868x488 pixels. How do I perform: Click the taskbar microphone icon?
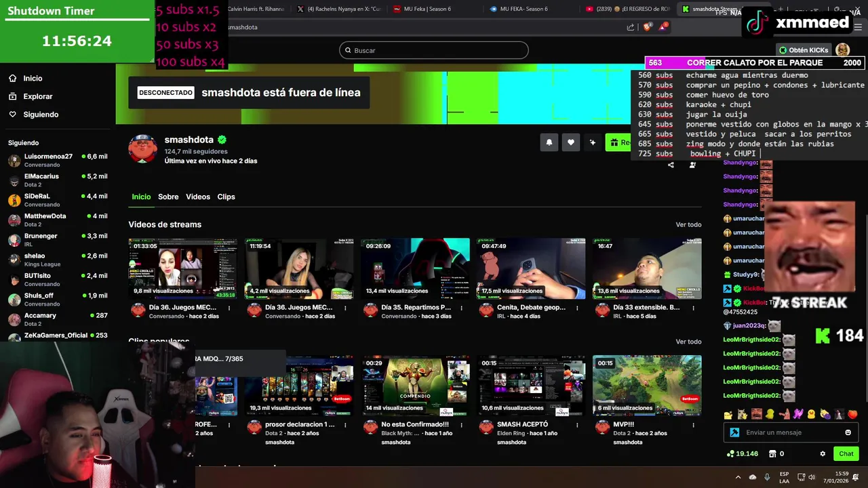pyautogui.click(x=767, y=476)
